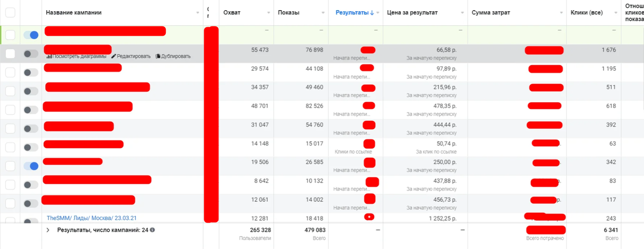Open the dropdown arrow of 'Клики (все)' column

coord(615,12)
